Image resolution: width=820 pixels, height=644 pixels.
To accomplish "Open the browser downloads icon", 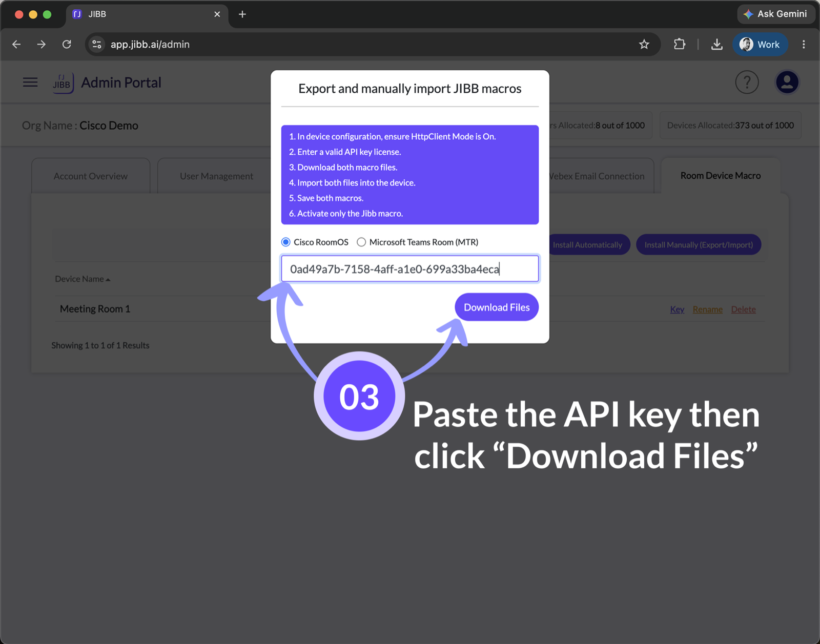I will tap(717, 45).
